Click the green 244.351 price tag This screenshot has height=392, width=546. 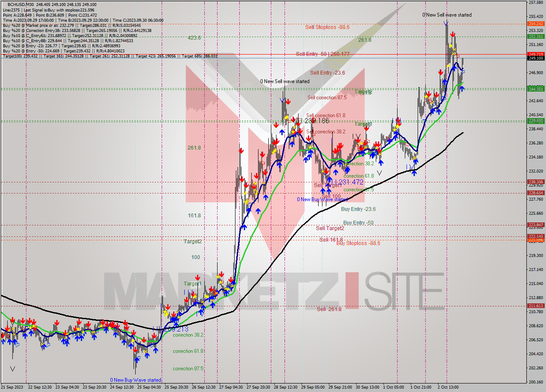pyautogui.click(x=536, y=89)
